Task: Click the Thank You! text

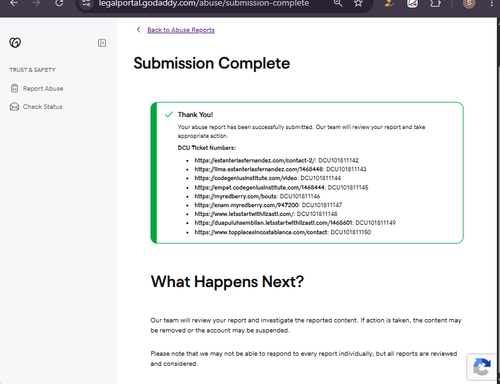Action: click(x=195, y=115)
